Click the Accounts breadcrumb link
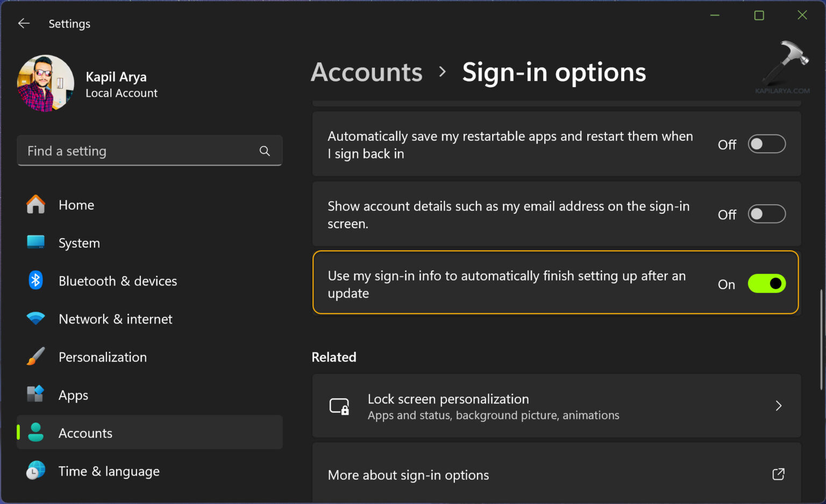Screen dimensions: 826x504 tap(367, 72)
